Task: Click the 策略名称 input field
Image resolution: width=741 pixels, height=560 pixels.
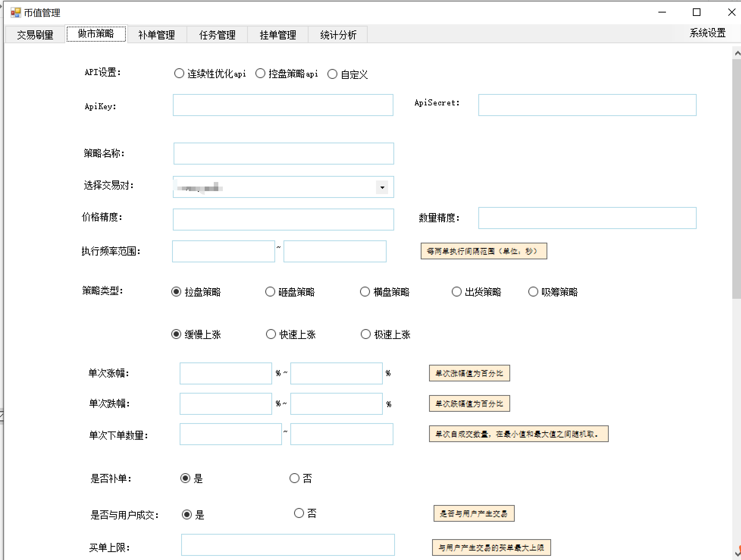Action: point(284,154)
